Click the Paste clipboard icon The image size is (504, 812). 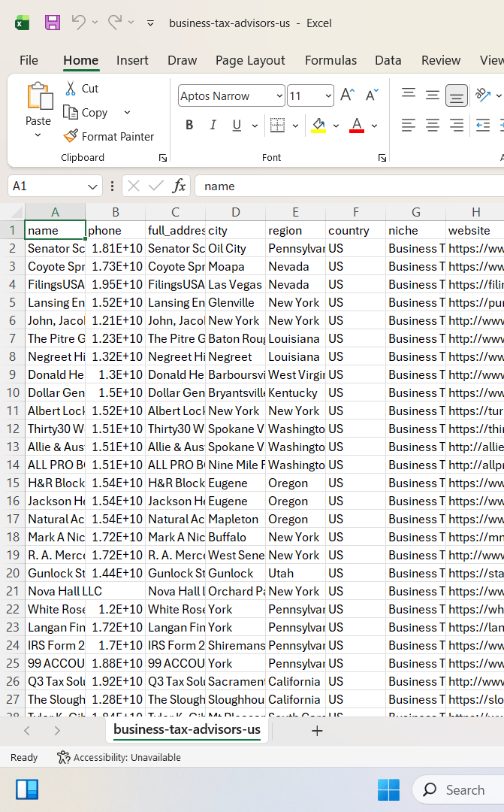pos(39,96)
